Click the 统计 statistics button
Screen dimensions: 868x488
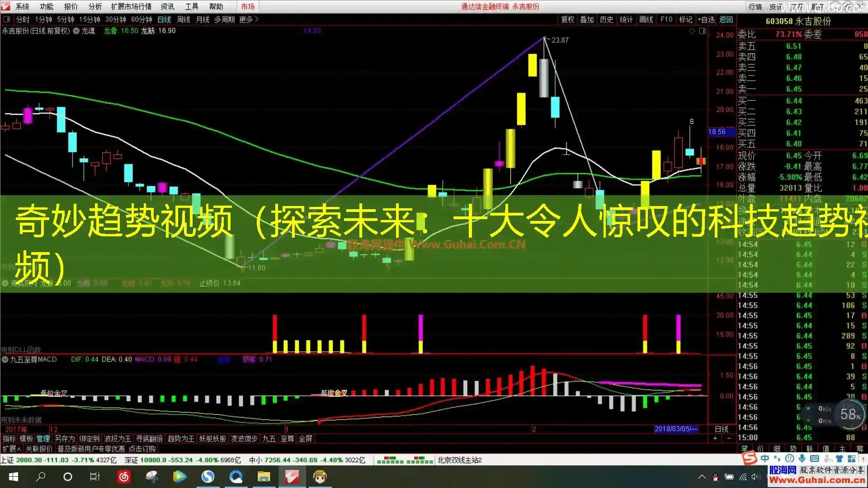coord(626,19)
